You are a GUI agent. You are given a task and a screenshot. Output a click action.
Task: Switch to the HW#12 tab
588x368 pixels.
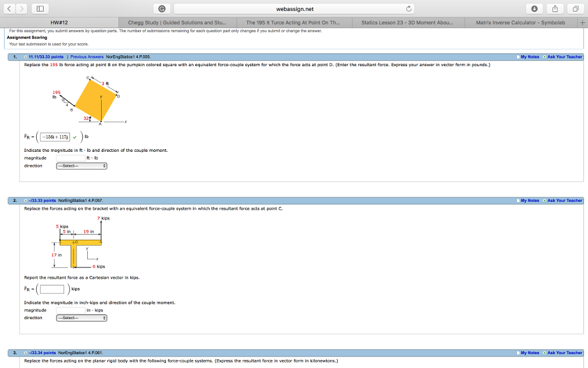(x=59, y=22)
